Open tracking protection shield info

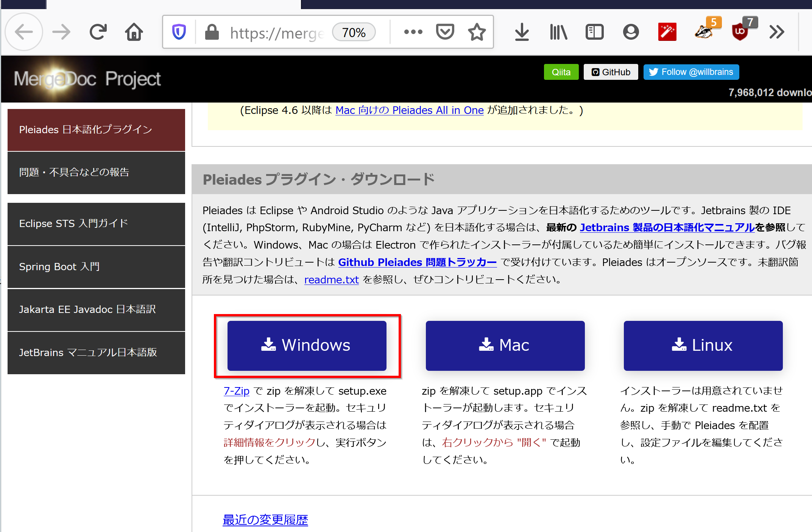coord(179,32)
